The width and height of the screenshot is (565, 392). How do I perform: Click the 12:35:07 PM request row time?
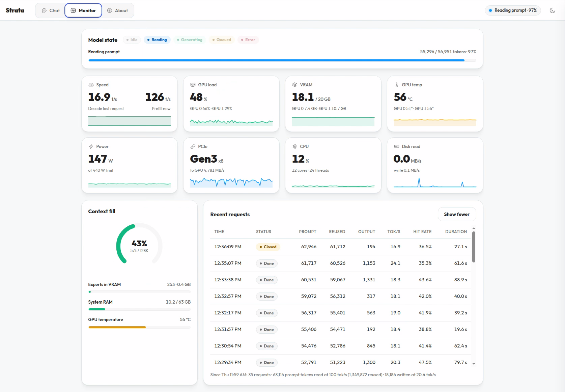pyautogui.click(x=228, y=263)
